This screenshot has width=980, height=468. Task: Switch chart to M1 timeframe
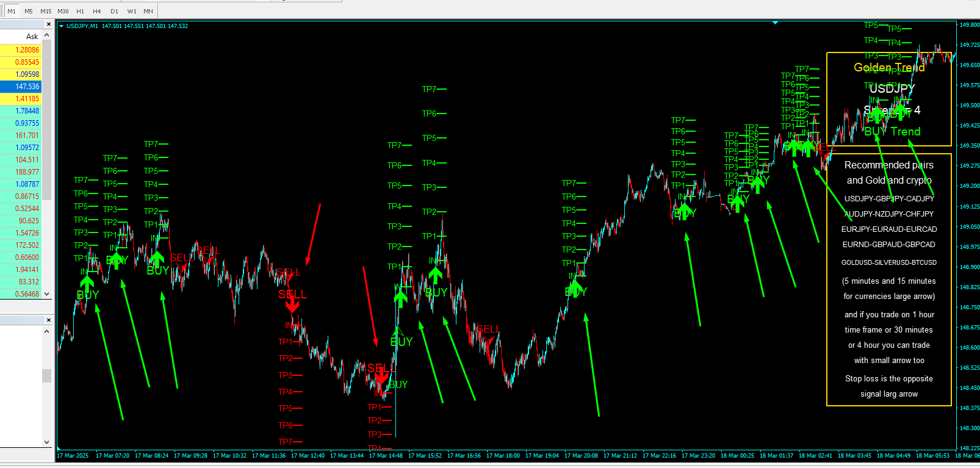(12, 11)
